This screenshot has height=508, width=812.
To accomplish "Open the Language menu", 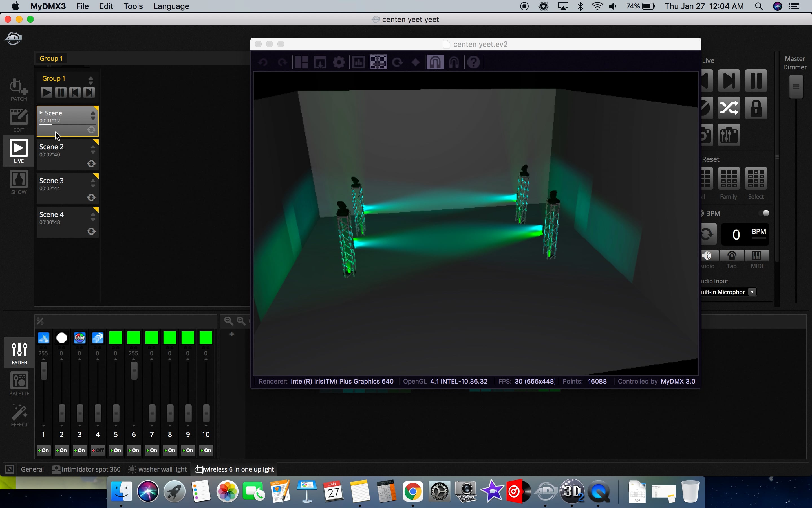I will pos(171,6).
